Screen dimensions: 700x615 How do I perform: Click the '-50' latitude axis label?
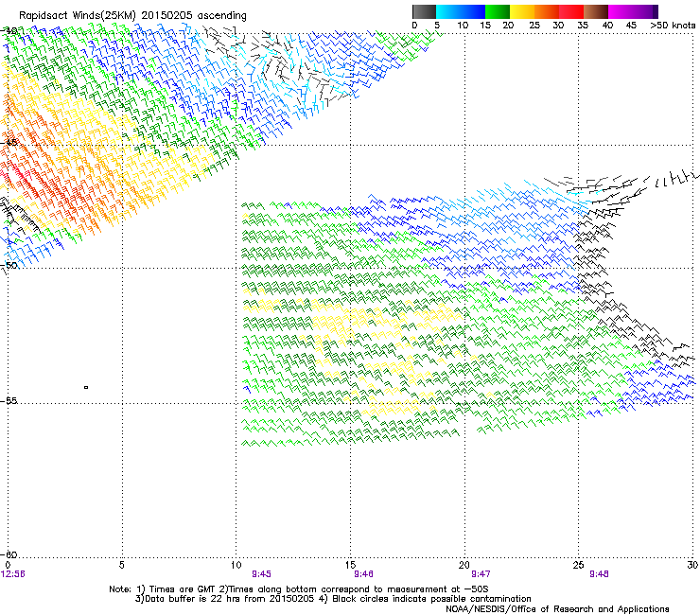pos(9,265)
